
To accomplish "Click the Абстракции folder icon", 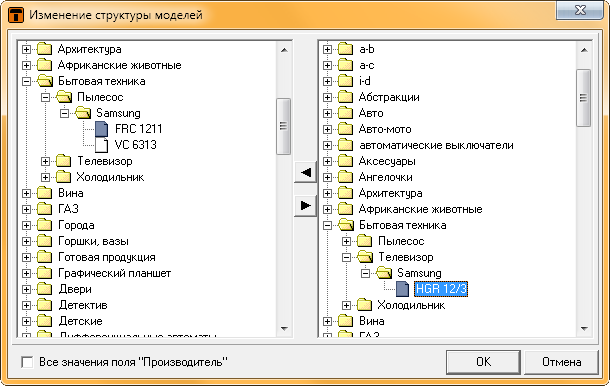I will pos(345,97).
